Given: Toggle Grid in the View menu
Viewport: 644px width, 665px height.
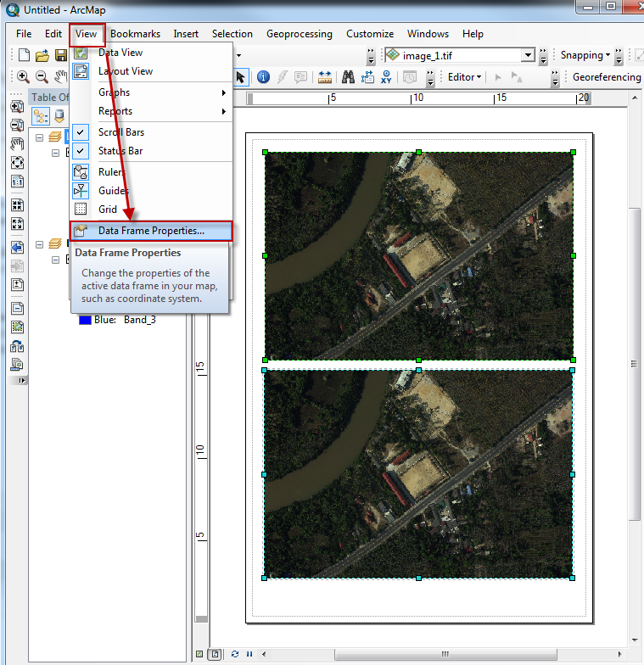Looking at the screenshot, I should click(x=151, y=209).
